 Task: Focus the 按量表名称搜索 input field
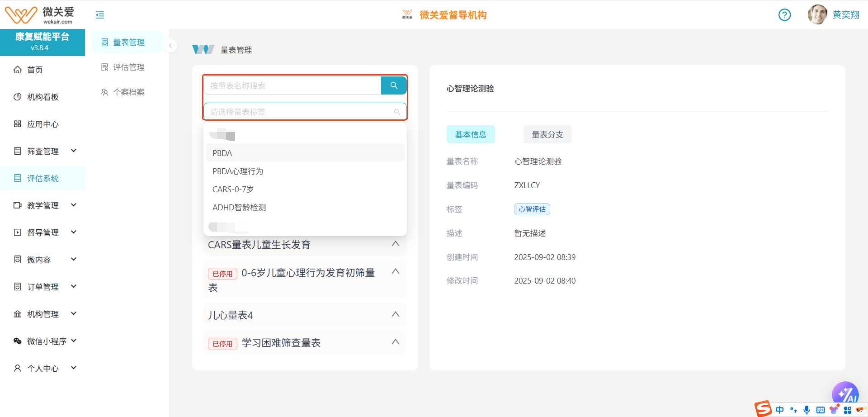point(292,85)
